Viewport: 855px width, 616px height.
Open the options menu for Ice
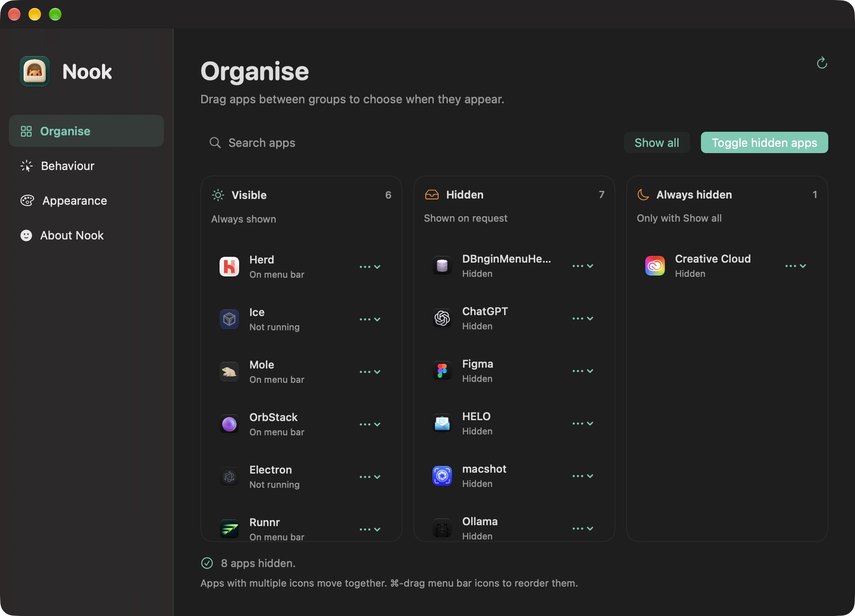point(370,319)
